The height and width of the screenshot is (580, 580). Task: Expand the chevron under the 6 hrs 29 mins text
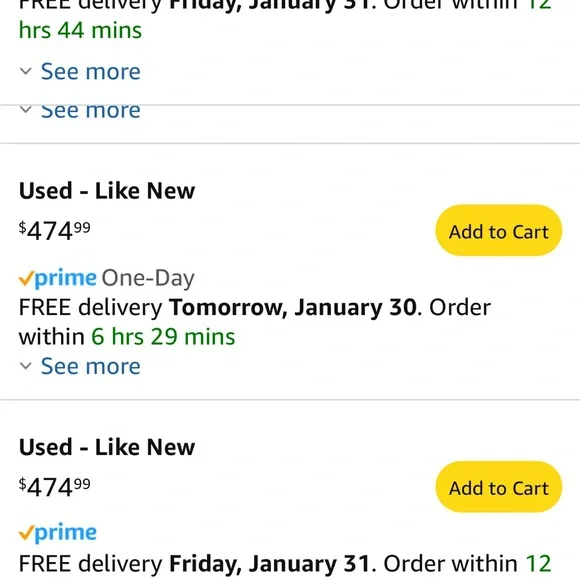click(x=26, y=366)
